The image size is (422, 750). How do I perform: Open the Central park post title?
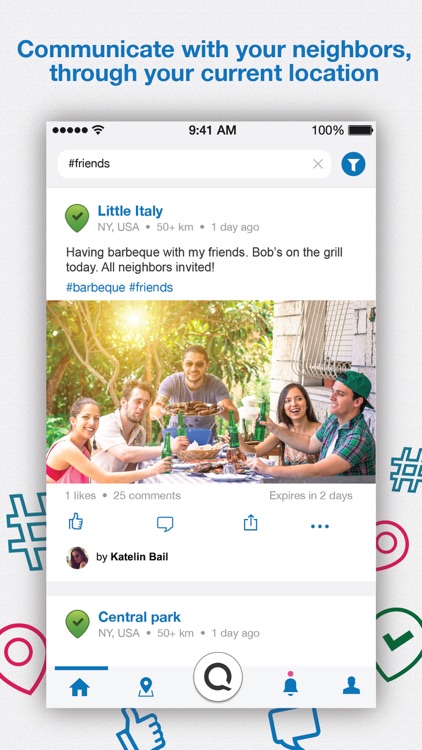139,617
